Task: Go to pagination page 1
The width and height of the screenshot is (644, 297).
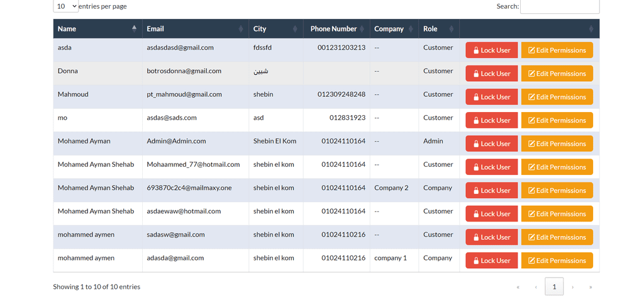Action: [x=553, y=287]
